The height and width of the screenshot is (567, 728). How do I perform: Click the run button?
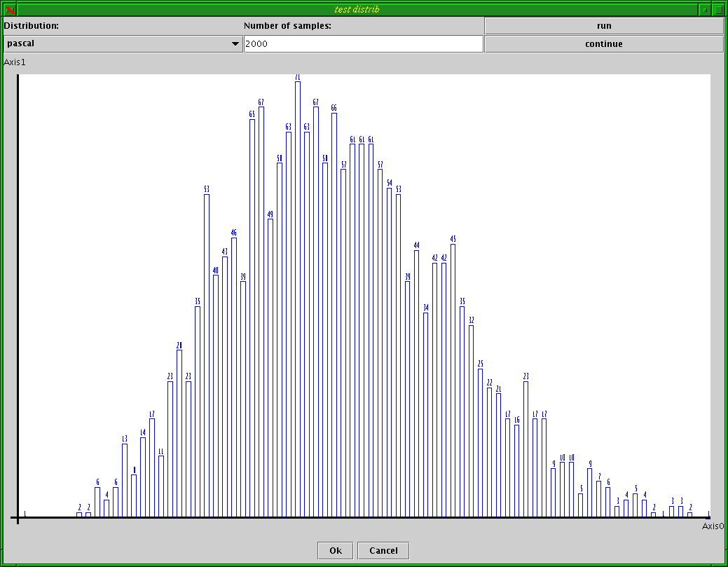point(603,25)
